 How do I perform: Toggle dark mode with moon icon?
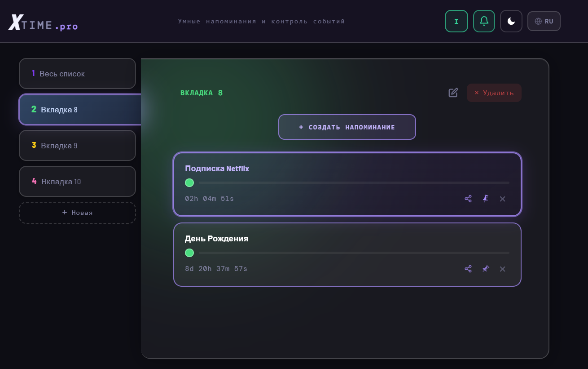(x=511, y=21)
